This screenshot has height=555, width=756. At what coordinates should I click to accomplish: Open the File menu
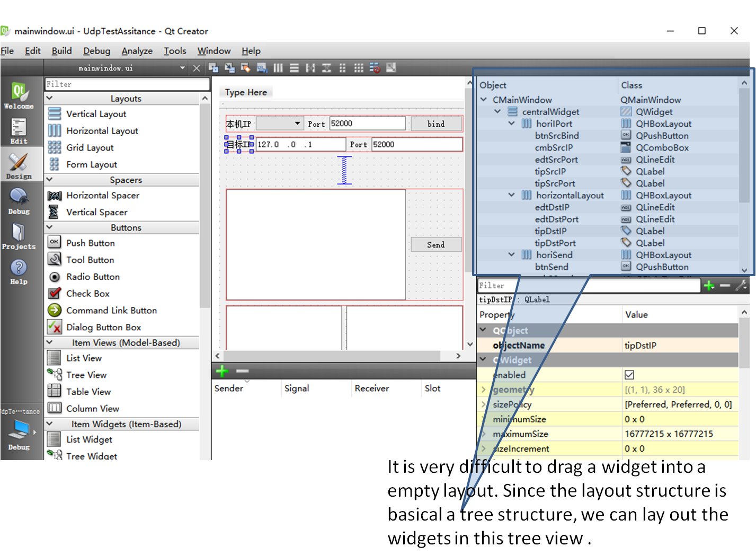click(7, 51)
